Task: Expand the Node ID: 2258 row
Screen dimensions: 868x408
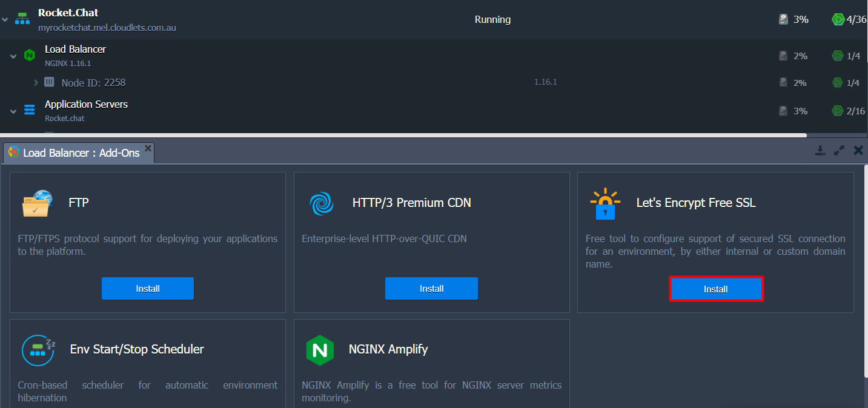Action: pos(36,82)
